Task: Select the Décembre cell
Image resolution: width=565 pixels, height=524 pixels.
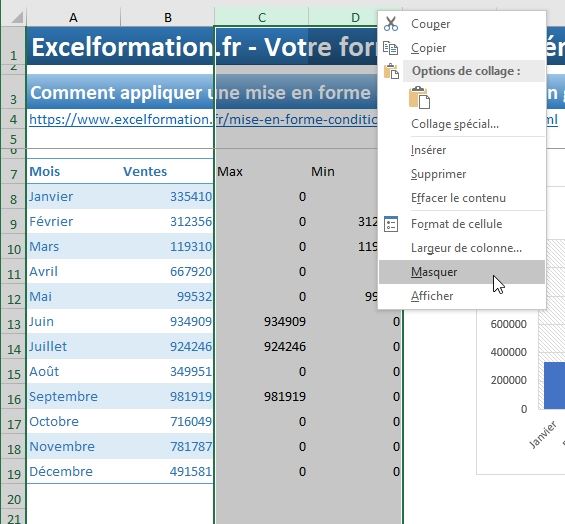Action: click(x=74, y=472)
